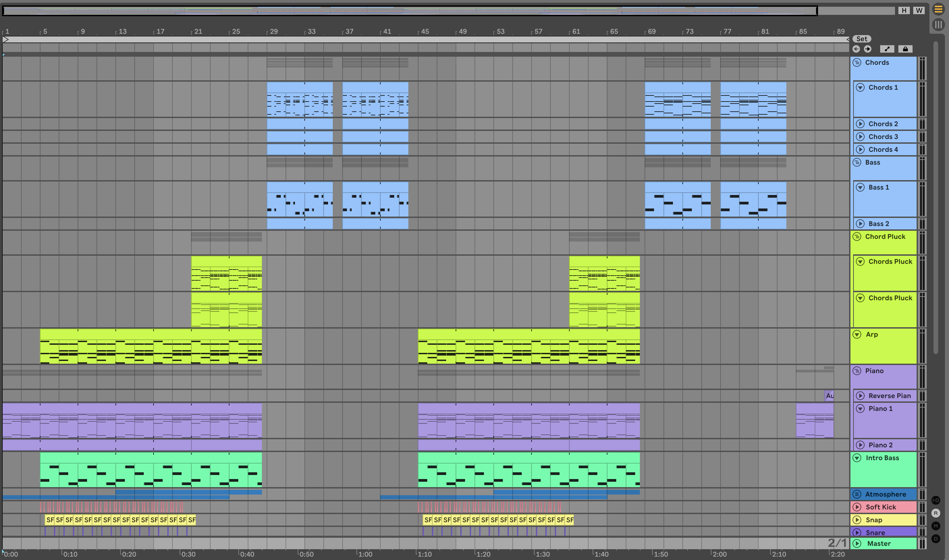
Task: Unfold the Chords 2 track
Action: (x=860, y=124)
